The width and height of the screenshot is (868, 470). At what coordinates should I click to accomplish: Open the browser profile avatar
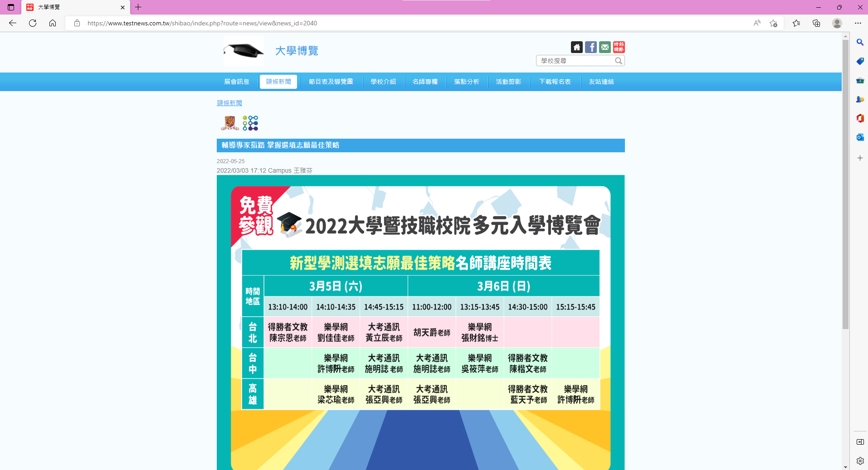tap(837, 23)
